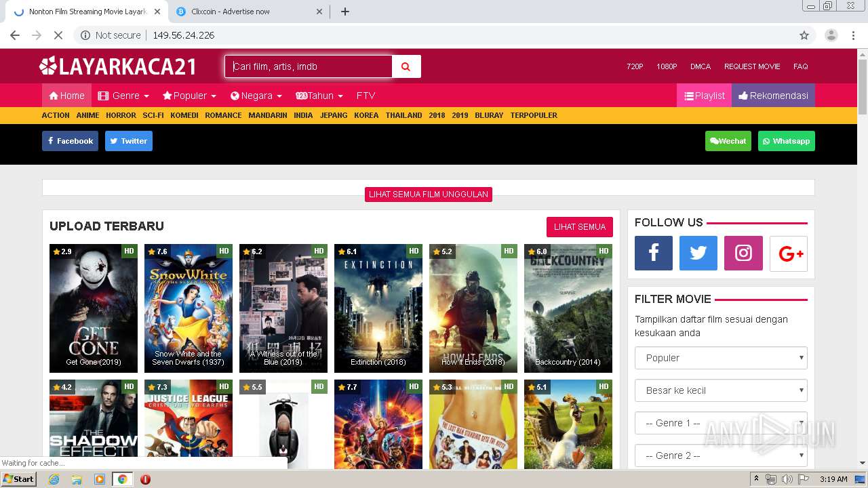Screen dimensions: 868x488
Task: Open the Backcountry (2014) poster
Action: [568, 308]
